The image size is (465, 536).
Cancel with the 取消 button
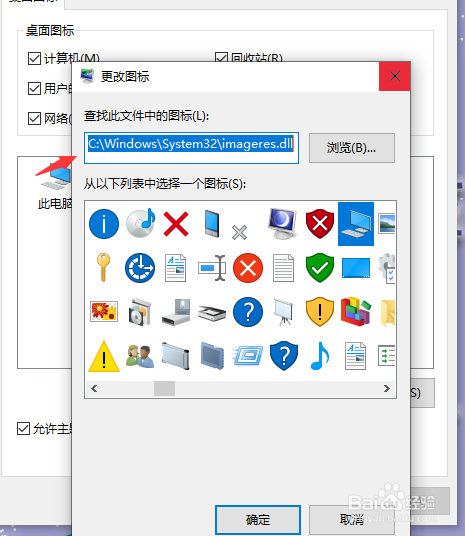352,520
